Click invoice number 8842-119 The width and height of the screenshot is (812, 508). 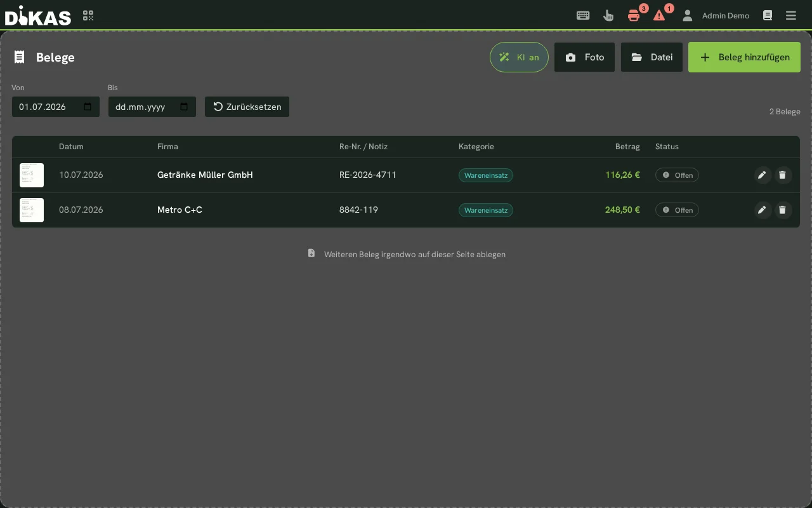click(358, 210)
